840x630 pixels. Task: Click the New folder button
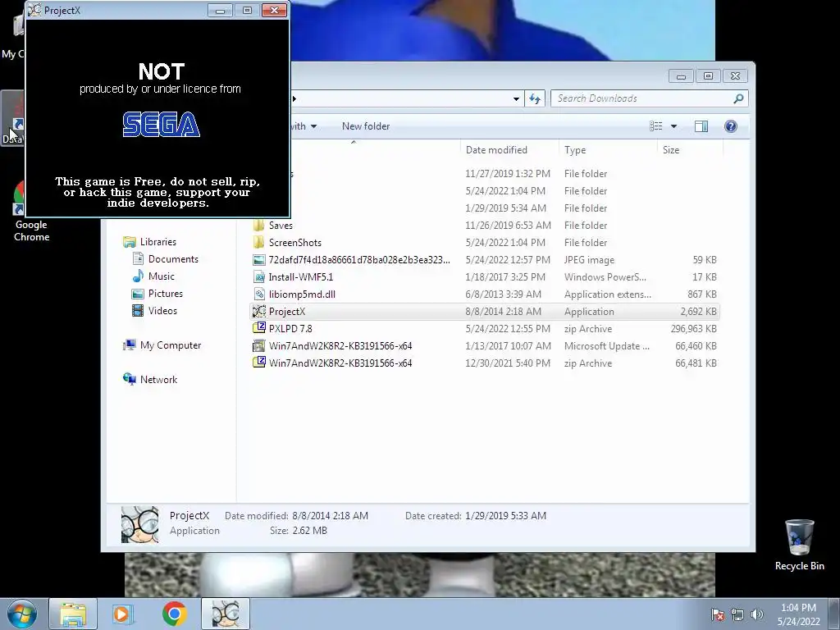pyautogui.click(x=366, y=126)
